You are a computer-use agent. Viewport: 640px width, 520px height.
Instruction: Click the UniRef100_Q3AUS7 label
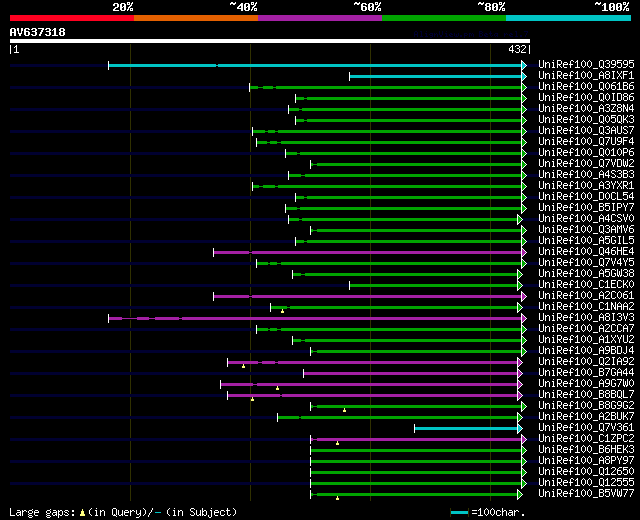[x=586, y=131]
